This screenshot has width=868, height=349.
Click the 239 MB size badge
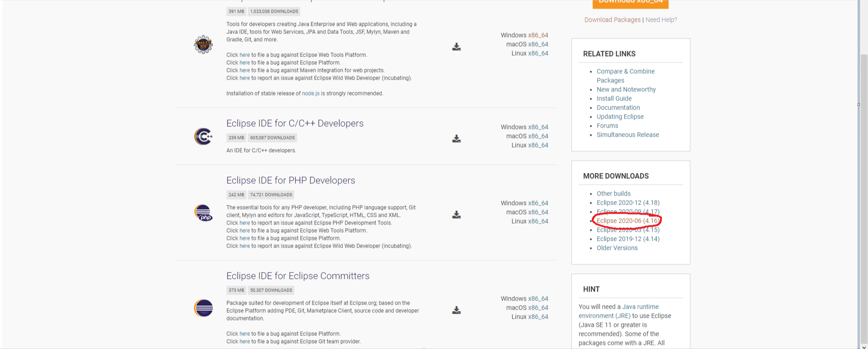coord(236,138)
